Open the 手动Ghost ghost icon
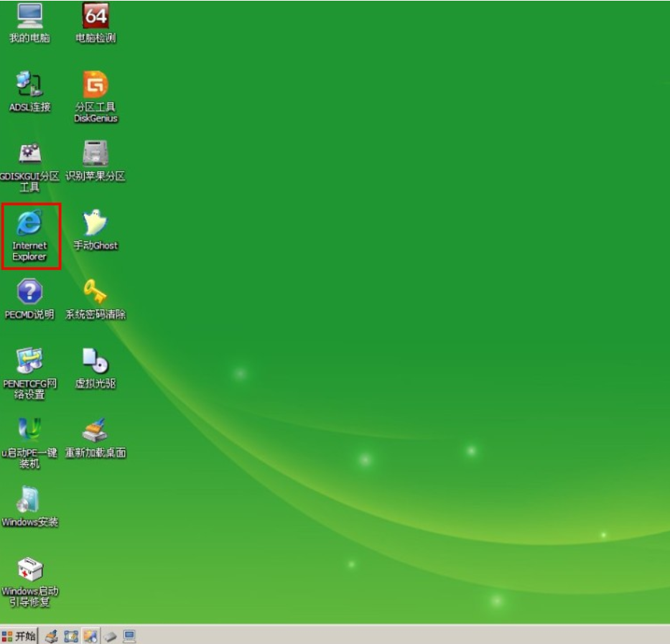Screen dimensions: 670x644 click(96, 223)
